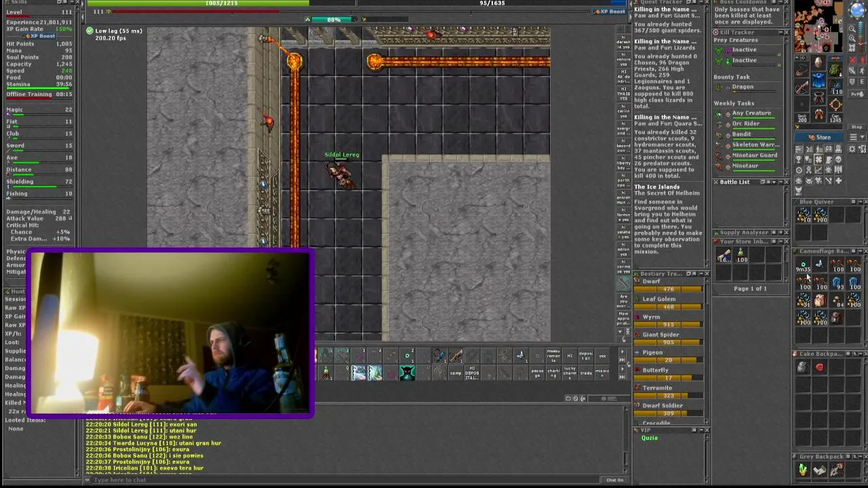The width and height of the screenshot is (868, 488).
Task: Click the Dragon bounty task
Action: [x=743, y=87]
